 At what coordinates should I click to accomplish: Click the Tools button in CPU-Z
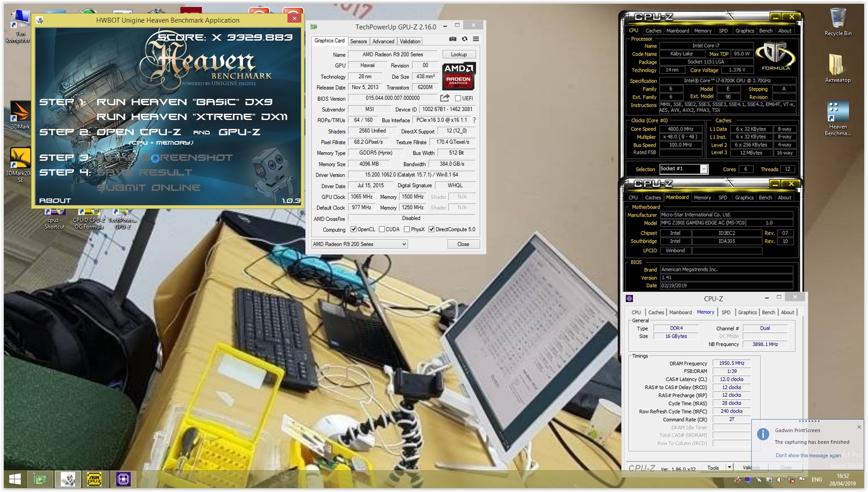pos(713,468)
